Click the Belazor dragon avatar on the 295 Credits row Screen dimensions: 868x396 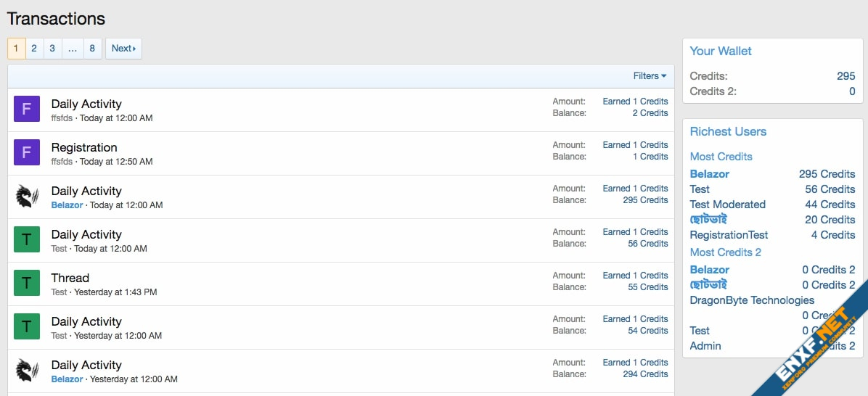coord(27,196)
